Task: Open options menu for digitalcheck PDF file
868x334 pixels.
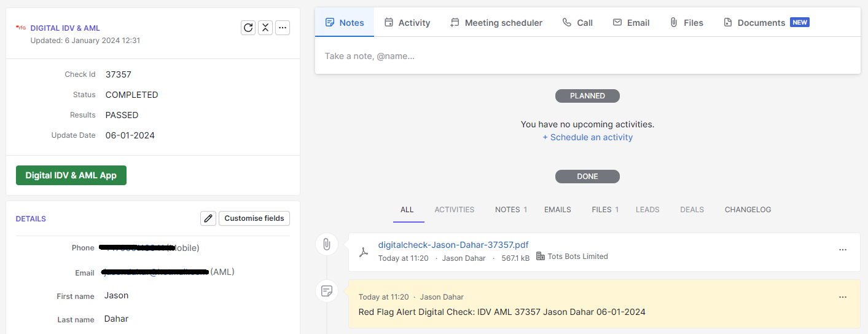Action: point(843,250)
